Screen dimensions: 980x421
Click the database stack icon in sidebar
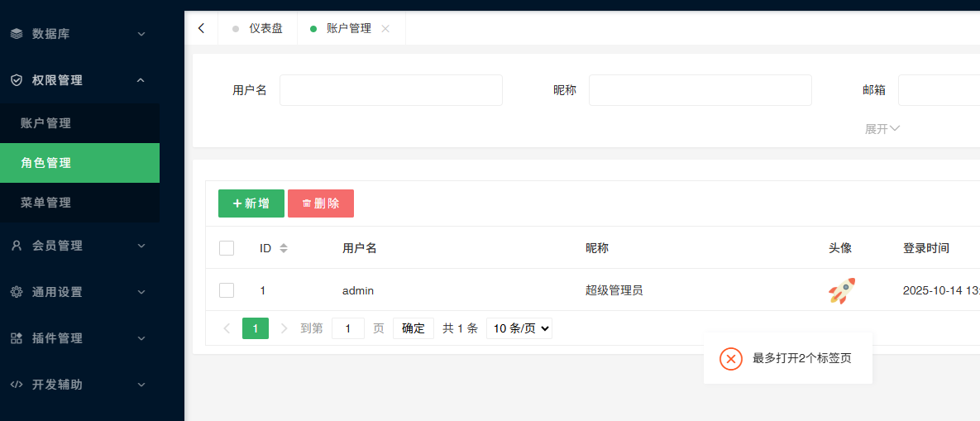(x=17, y=34)
